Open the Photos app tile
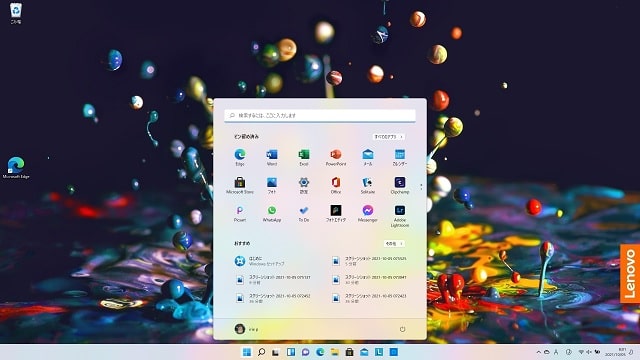640x360 pixels. [272, 185]
